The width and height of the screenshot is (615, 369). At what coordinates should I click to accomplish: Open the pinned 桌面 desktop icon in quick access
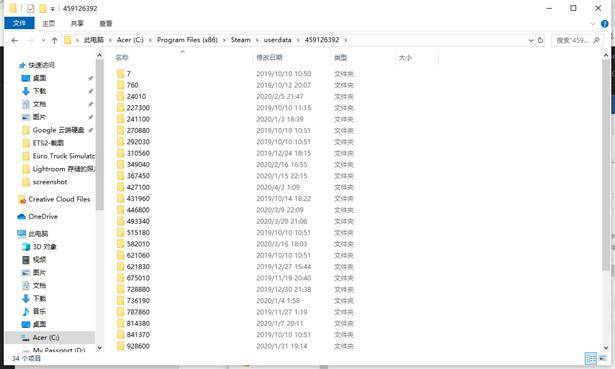pyautogui.click(x=26, y=78)
